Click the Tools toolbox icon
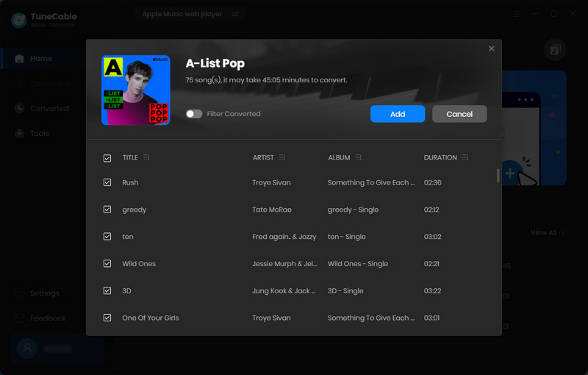Screen dimensions: 588x375 click(x=19, y=134)
